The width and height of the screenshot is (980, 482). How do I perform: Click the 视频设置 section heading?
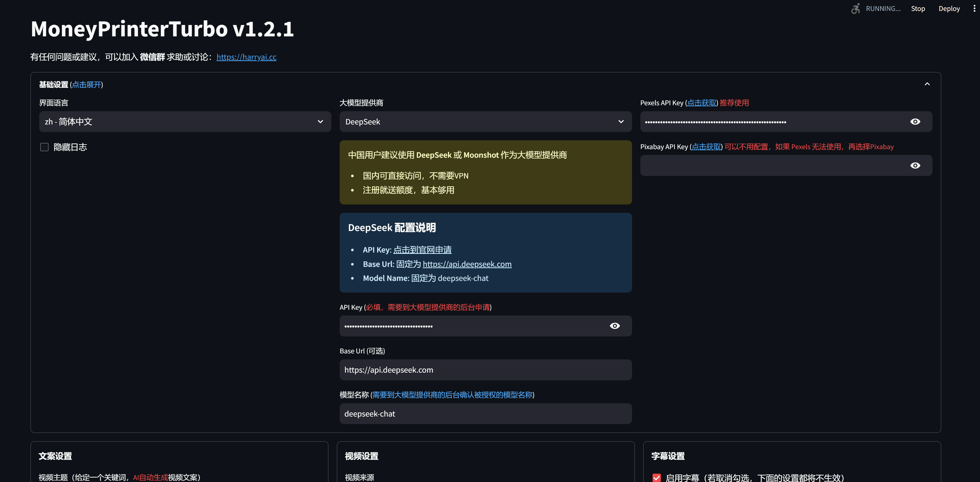[x=361, y=456]
